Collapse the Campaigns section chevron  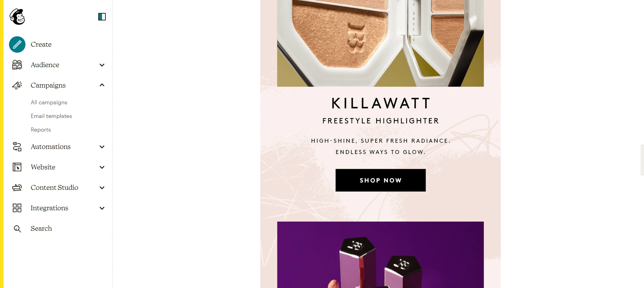[102, 85]
